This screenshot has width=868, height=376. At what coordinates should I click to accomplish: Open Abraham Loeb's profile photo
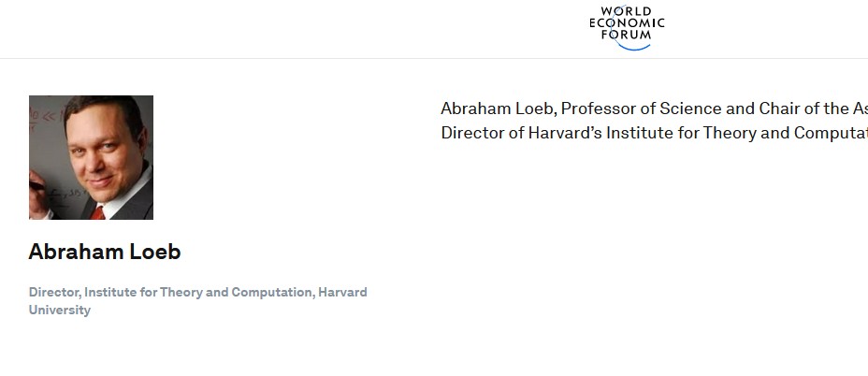click(x=91, y=157)
